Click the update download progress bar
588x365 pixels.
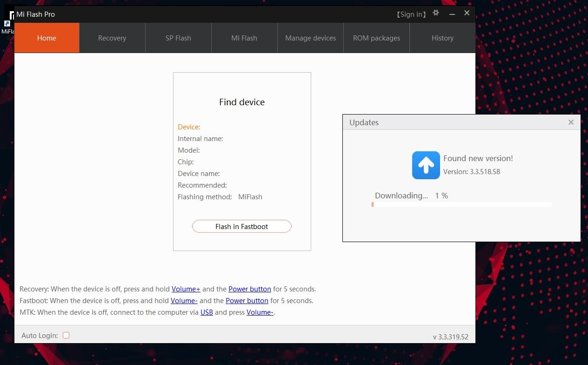(x=461, y=204)
